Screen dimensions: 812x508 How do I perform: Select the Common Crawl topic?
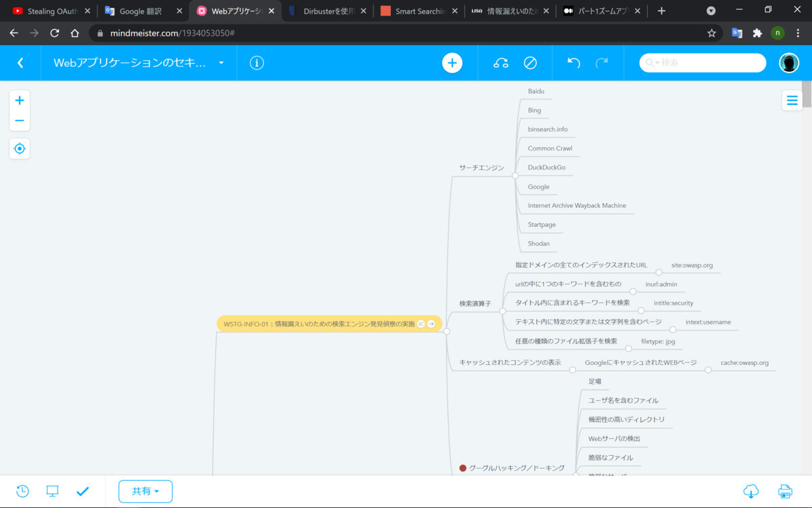tap(550, 148)
